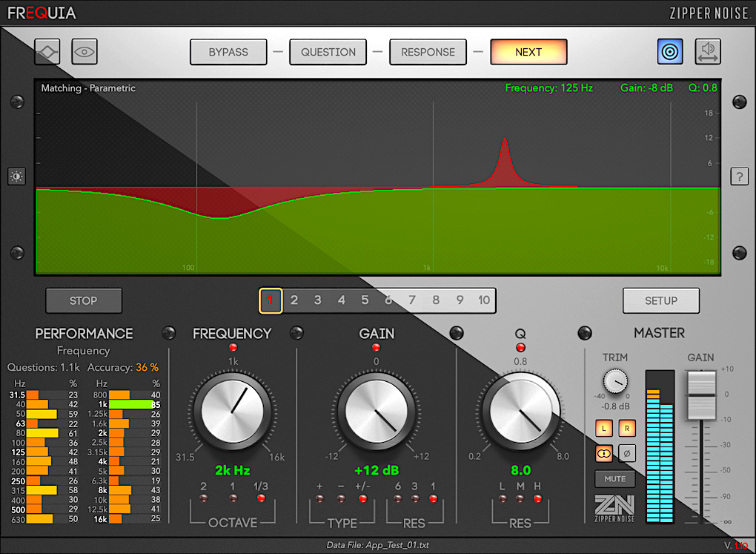Viewport: 756px width, 554px height.
Task: Open help via the question mark icon
Action: [739, 177]
